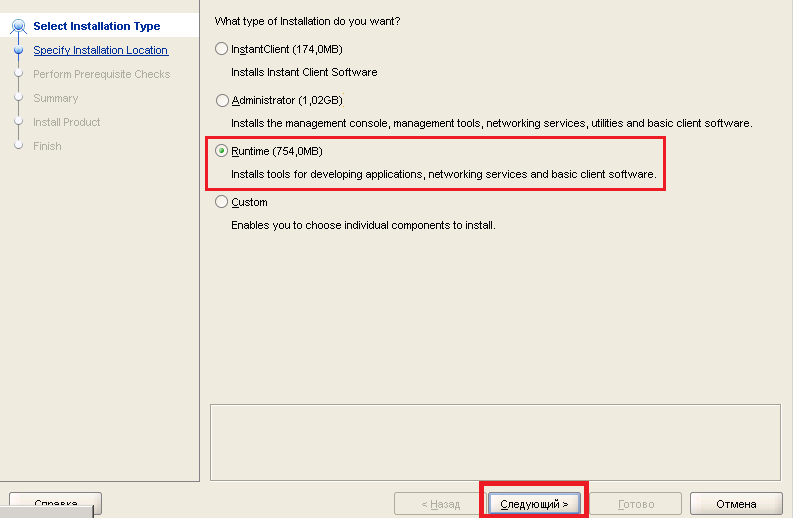Click the Finish step in the wizard list

click(47, 146)
